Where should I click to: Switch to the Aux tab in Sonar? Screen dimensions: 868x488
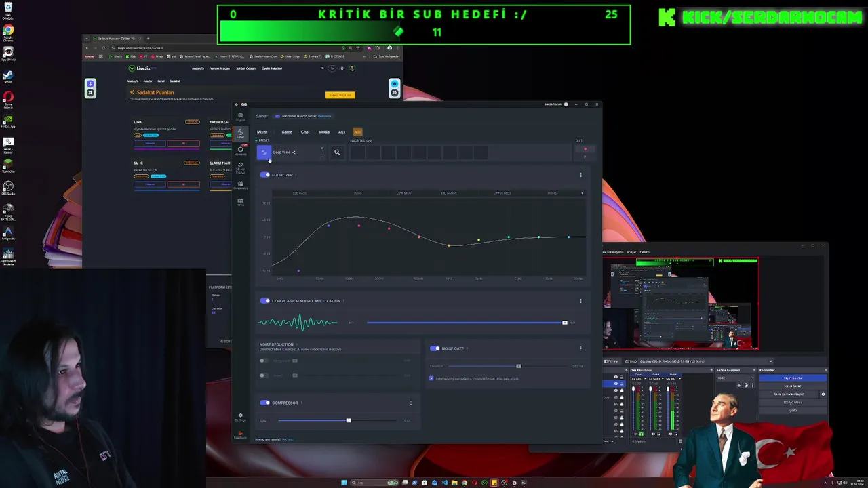pos(342,132)
